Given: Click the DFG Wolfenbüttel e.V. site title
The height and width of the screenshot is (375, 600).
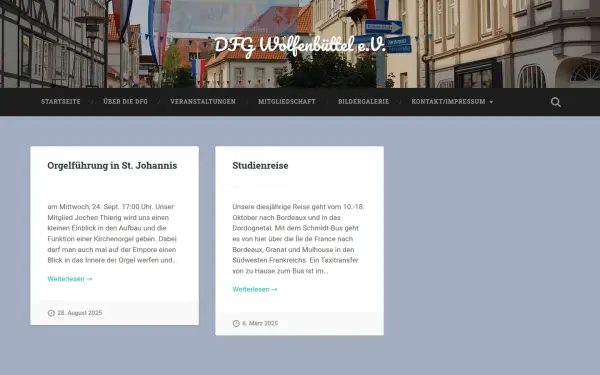Looking at the screenshot, I should click(300, 46).
